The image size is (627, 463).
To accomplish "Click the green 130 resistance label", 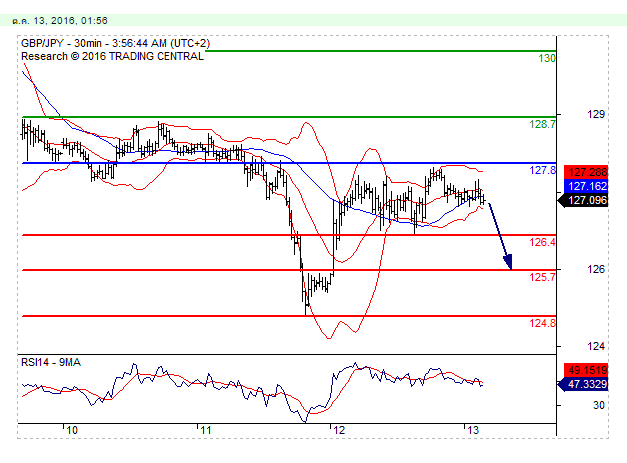I will pos(547,58).
